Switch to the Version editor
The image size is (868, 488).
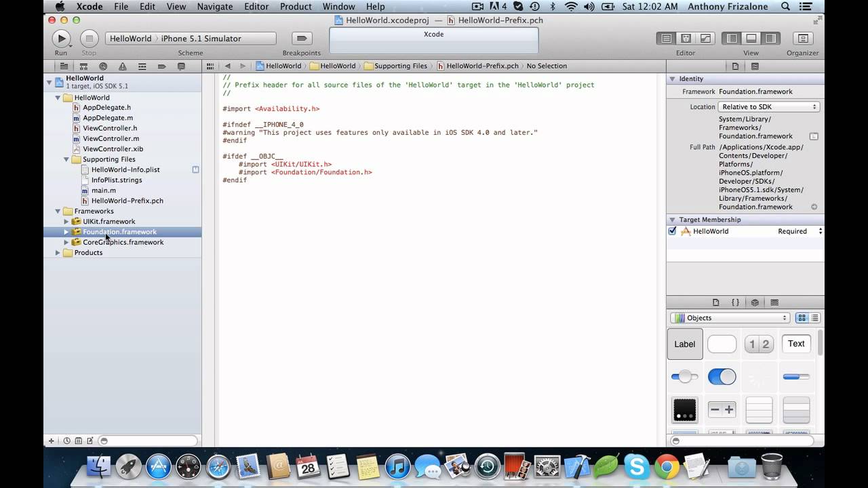(705, 39)
